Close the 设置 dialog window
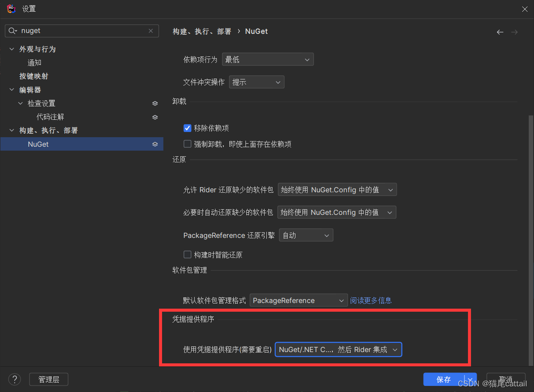Image resolution: width=534 pixels, height=392 pixels. [525, 9]
